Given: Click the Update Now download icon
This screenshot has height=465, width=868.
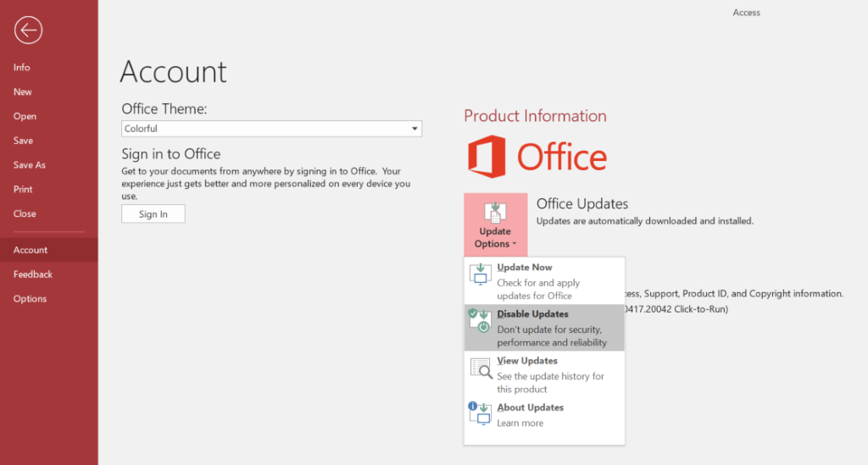Looking at the screenshot, I should (480, 274).
